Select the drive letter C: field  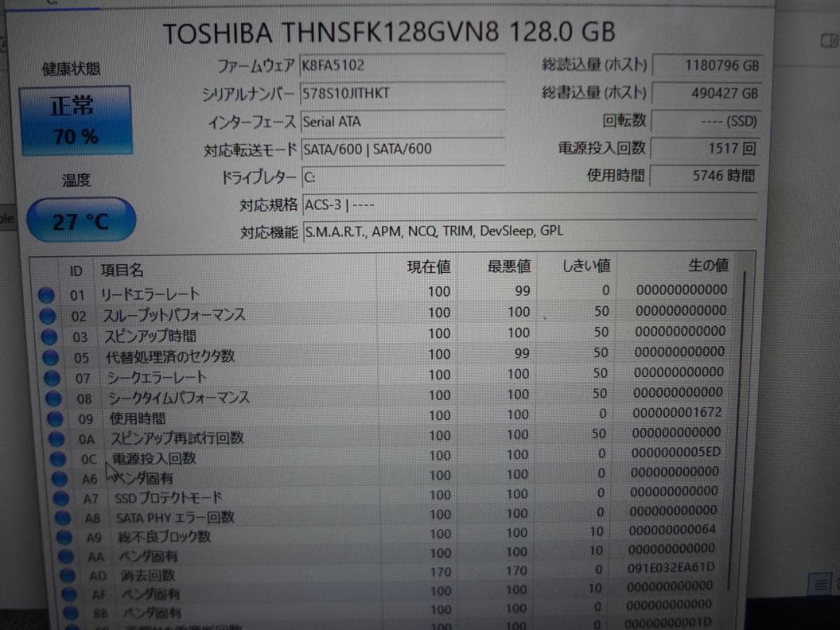pos(403,177)
